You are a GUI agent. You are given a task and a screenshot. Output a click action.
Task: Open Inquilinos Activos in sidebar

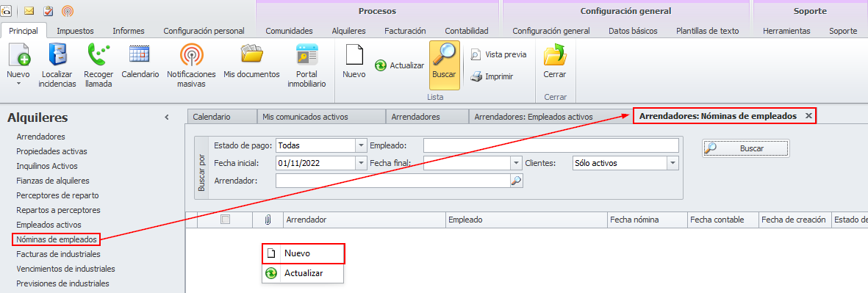(47, 166)
